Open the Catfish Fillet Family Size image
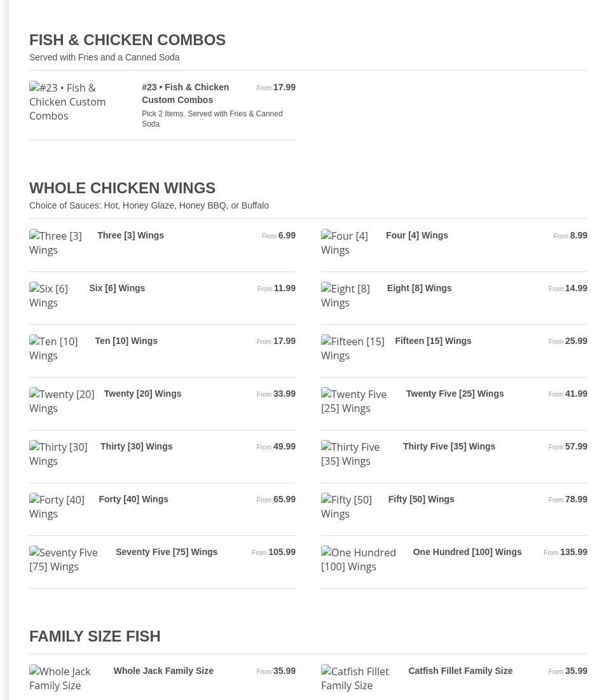 (x=355, y=678)
